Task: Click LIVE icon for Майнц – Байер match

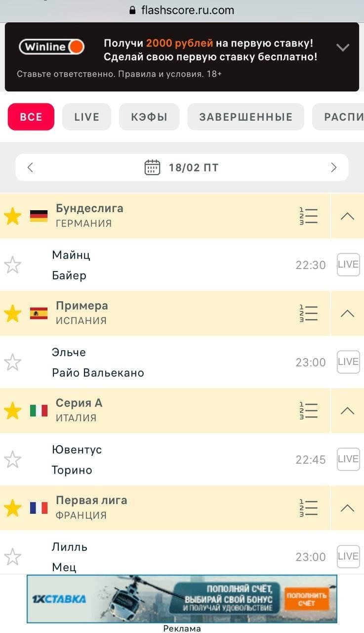Action: click(x=348, y=265)
